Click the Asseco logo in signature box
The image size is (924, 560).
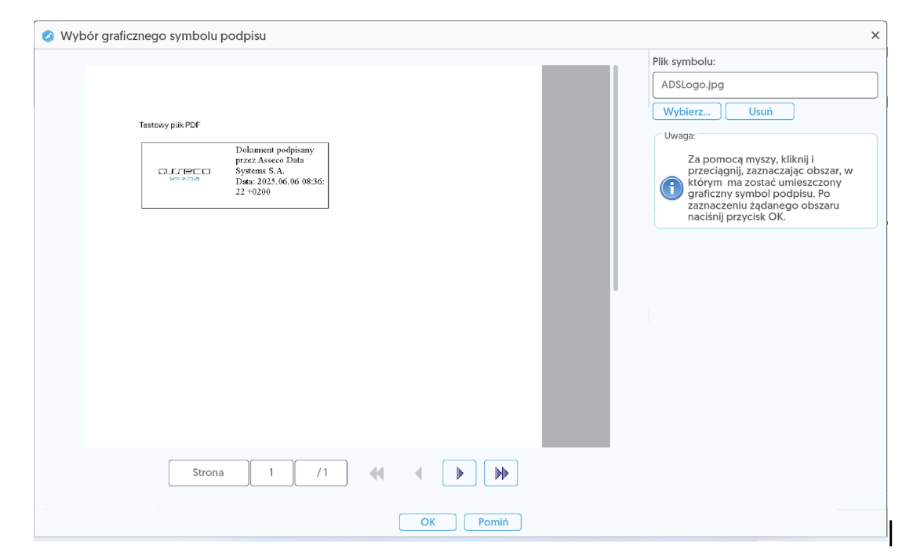click(x=184, y=174)
